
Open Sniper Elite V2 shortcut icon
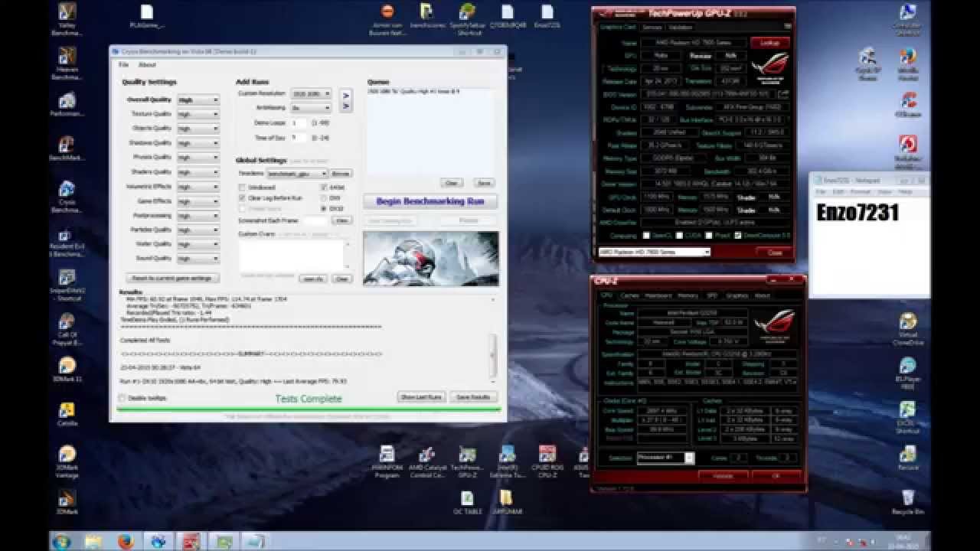pyautogui.click(x=67, y=285)
